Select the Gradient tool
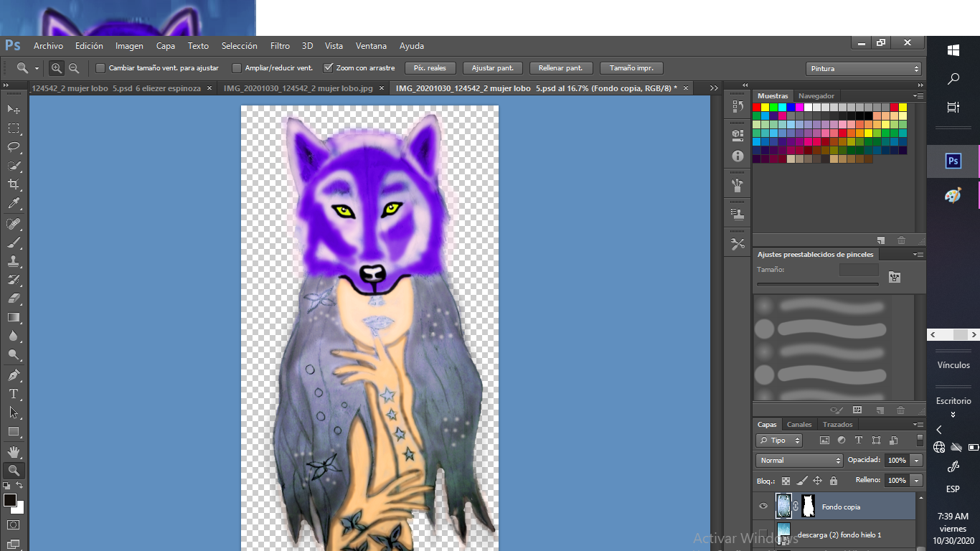The width and height of the screenshot is (980, 551). [x=14, y=317]
